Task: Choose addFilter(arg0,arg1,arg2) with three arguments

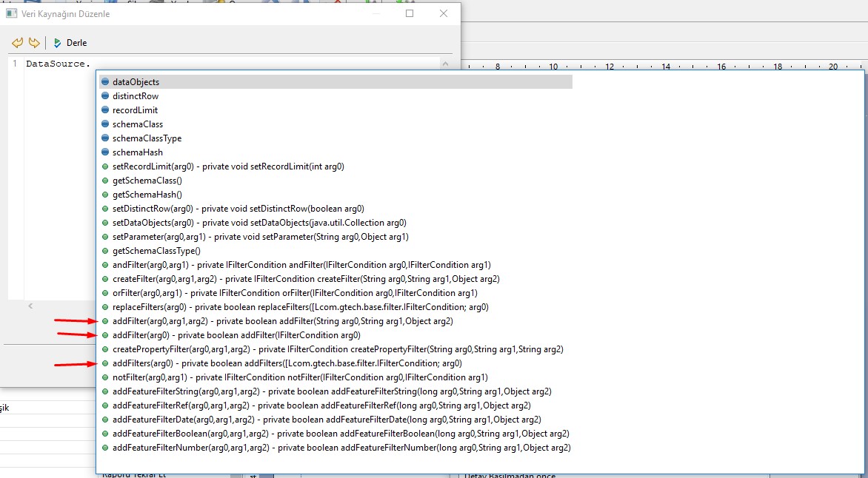Action: pyautogui.click(x=282, y=321)
